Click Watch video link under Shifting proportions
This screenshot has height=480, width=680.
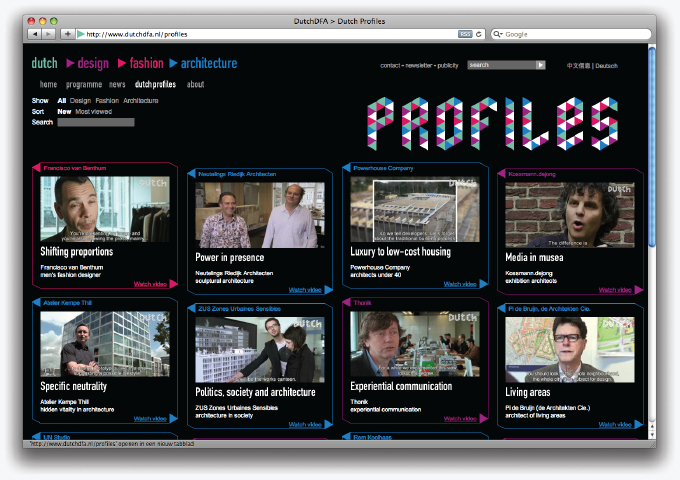click(x=150, y=284)
